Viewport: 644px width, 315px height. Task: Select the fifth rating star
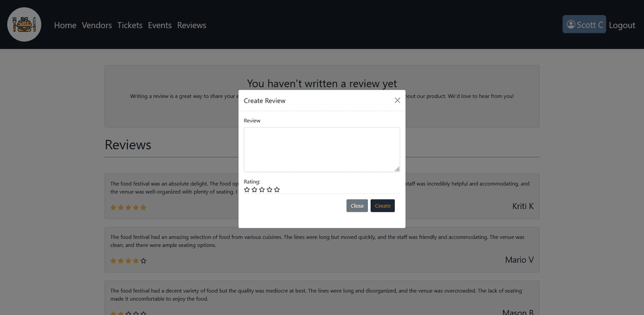click(277, 190)
